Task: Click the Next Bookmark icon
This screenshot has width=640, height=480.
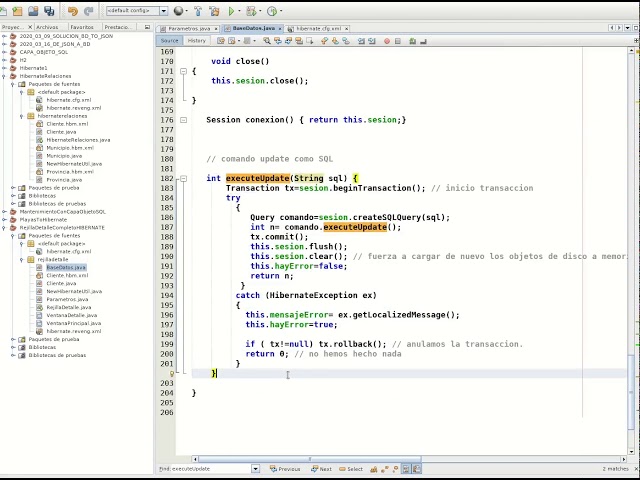Action: pyautogui.click(x=335, y=41)
